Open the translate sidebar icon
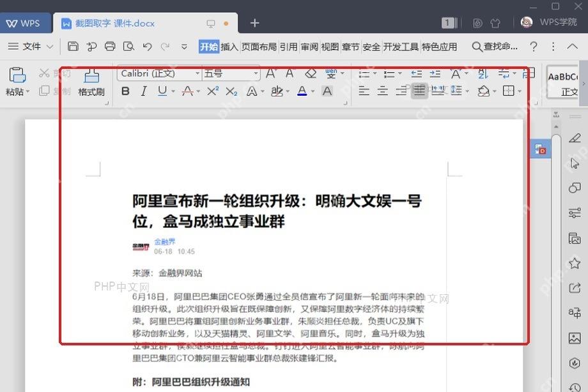The height and width of the screenshot is (392, 588). [575, 313]
